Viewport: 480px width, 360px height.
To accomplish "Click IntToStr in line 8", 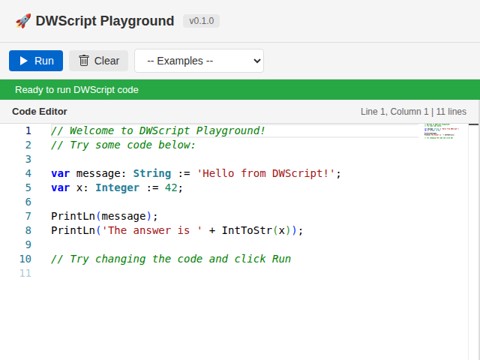I will pos(247,230).
